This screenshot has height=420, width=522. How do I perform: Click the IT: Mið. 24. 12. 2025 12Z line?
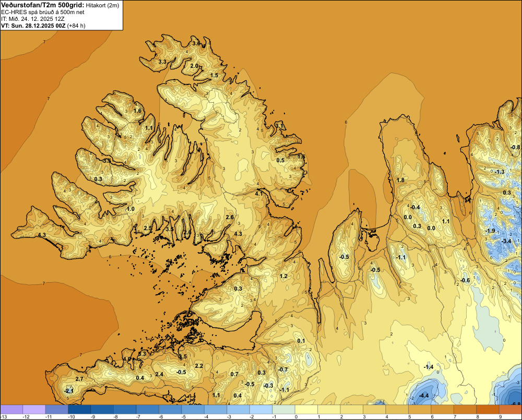(x=32, y=19)
